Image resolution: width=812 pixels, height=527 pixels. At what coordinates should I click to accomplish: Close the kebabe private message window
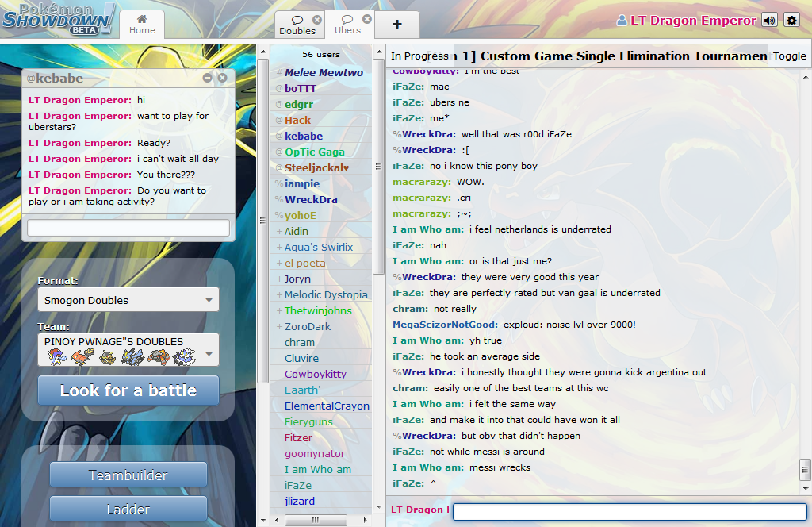pyautogui.click(x=223, y=78)
